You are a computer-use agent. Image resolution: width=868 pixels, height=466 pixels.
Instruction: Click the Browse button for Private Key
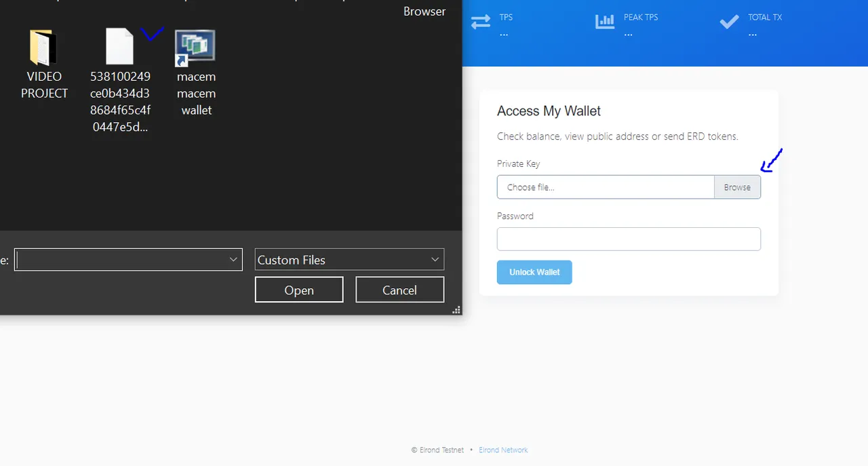tap(737, 187)
